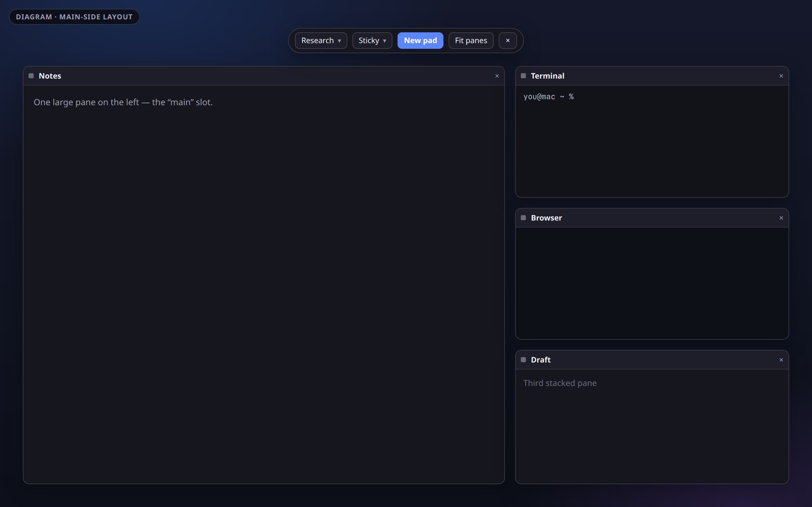The width and height of the screenshot is (812, 507).
Task: Create a New pad
Action: click(x=420, y=41)
